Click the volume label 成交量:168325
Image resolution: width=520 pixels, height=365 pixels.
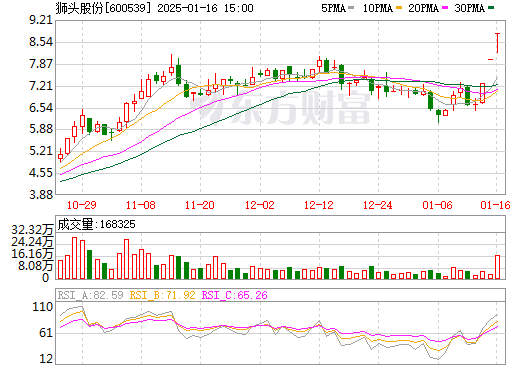[x=96, y=224]
